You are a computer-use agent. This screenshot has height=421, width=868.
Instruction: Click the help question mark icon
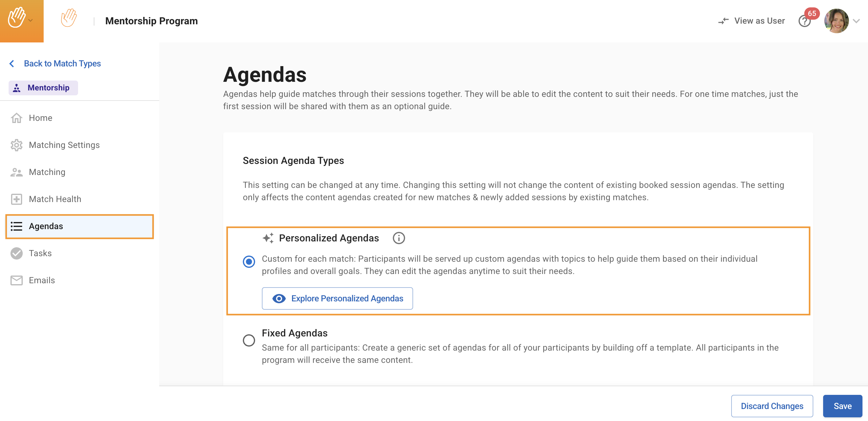point(804,22)
